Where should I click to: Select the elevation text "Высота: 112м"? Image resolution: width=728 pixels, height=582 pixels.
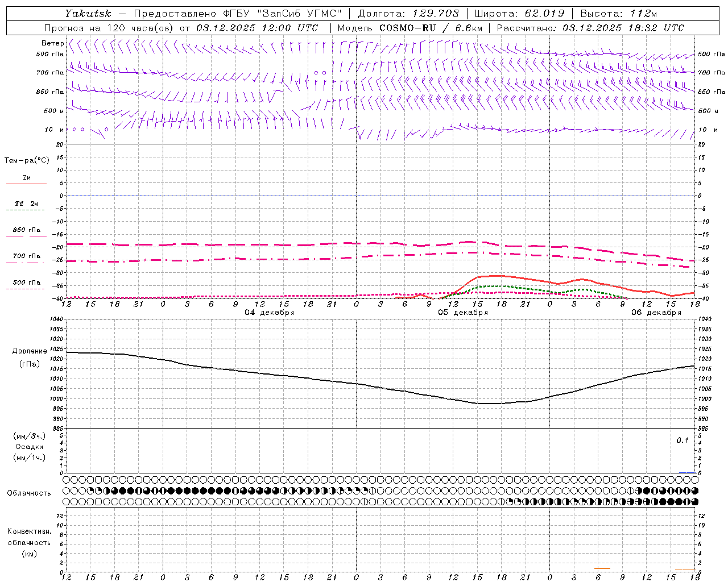pos(619,14)
